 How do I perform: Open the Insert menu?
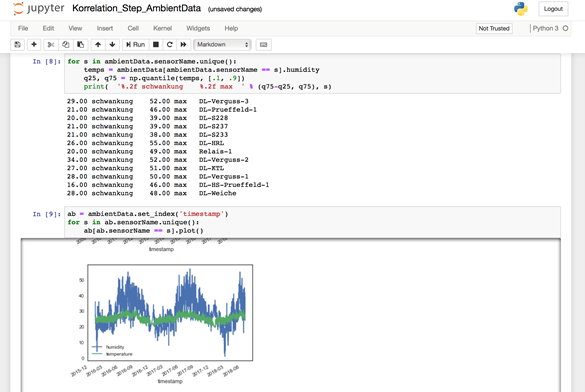[105, 28]
